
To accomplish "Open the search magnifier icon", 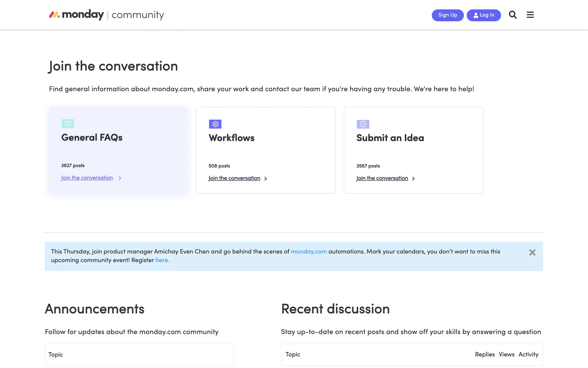I will pos(513,15).
